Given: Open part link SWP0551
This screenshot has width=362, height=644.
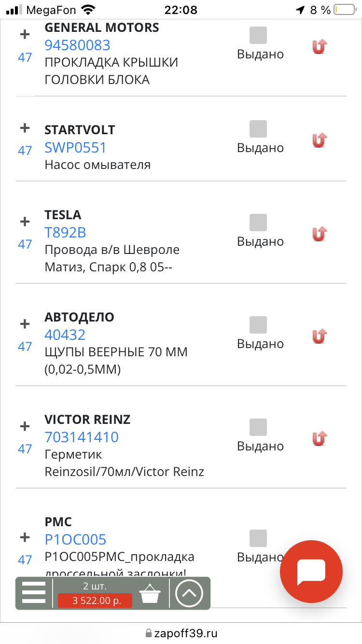Looking at the screenshot, I should (75, 148).
